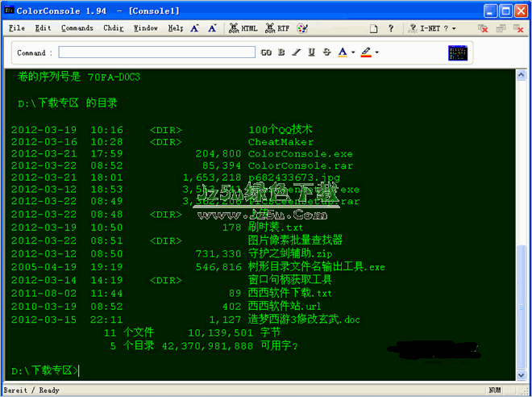Toggle strikethrough text formatting

point(326,52)
